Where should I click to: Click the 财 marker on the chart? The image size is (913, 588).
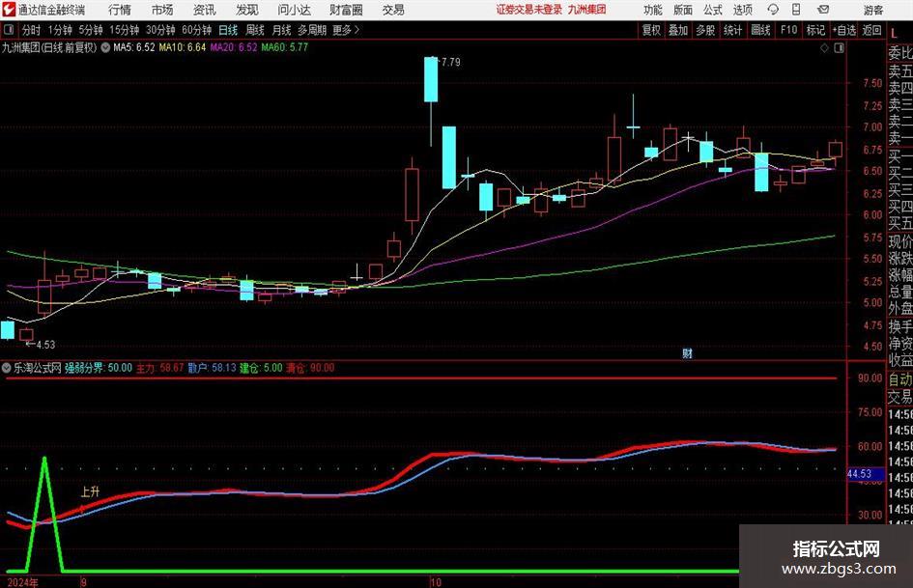pos(687,353)
